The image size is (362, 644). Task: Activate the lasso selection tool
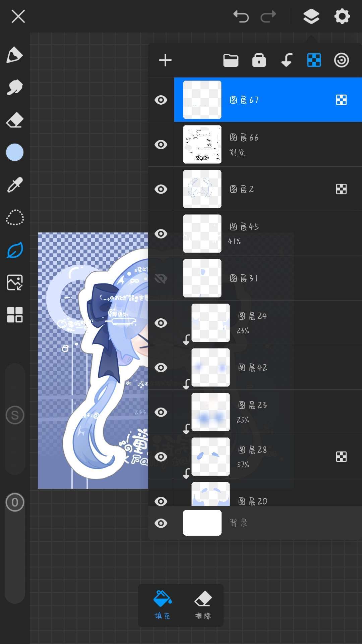click(x=15, y=217)
